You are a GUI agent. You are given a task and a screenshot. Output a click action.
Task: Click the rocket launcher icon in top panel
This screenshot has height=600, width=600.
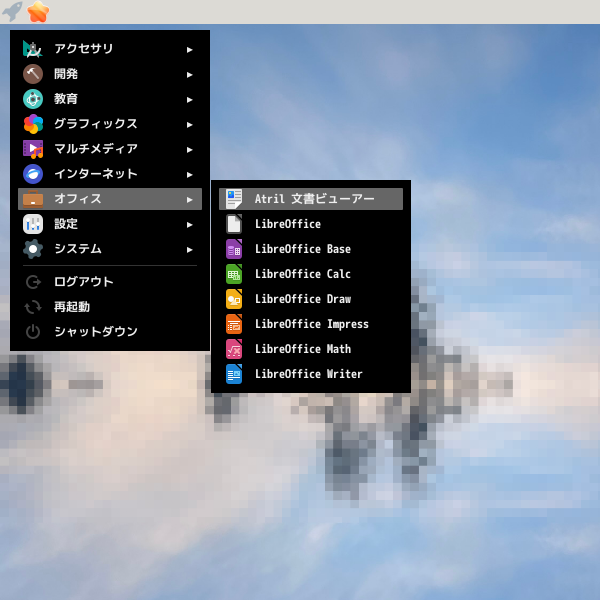point(12,11)
